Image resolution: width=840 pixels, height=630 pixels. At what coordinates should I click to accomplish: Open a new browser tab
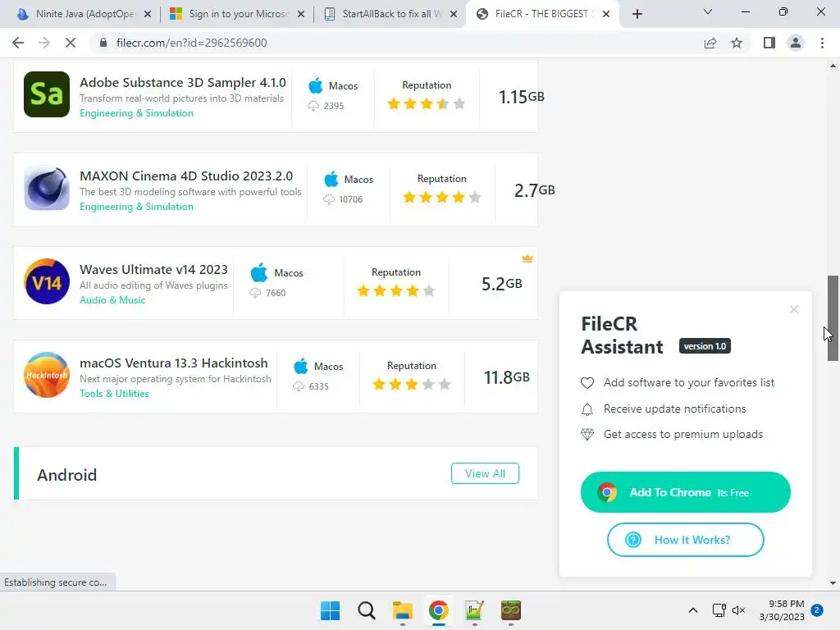click(637, 14)
